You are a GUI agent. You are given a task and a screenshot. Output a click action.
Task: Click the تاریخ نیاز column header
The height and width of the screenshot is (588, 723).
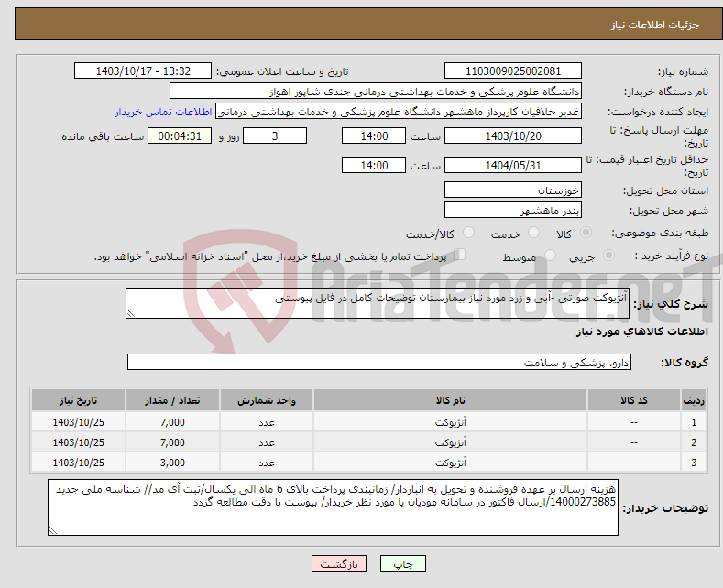tap(79, 400)
